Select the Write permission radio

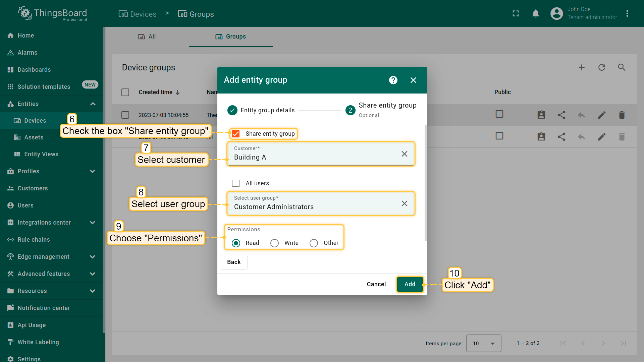(x=274, y=243)
